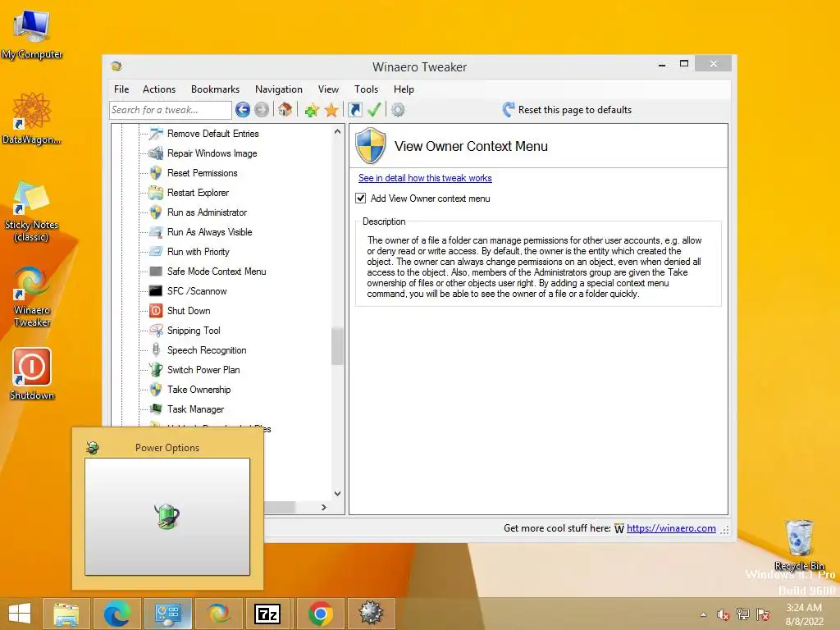Image resolution: width=840 pixels, height=630 pixels.
Task: Click the blue arrow shortcut toolbar icon
Action: point(354,110)
